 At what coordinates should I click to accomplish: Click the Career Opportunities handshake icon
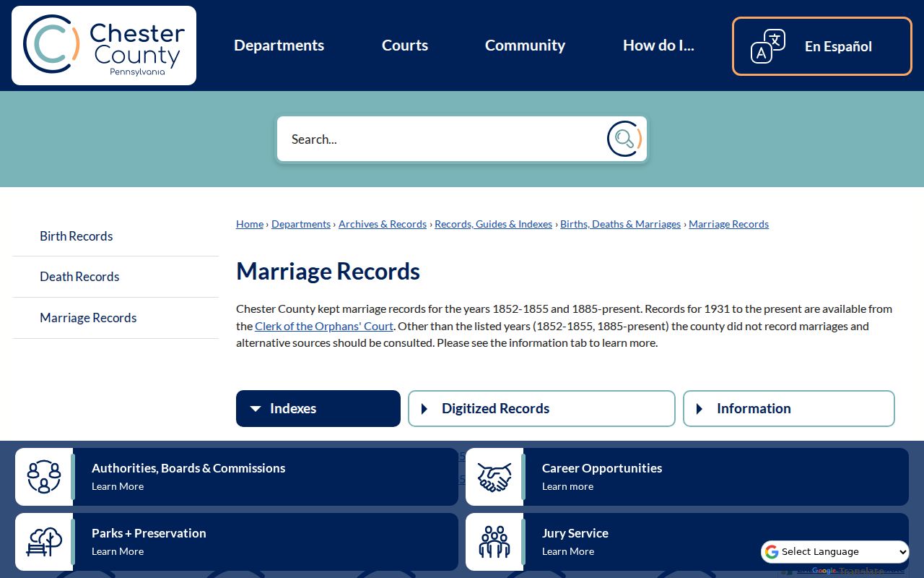click(x=494, y=477)
